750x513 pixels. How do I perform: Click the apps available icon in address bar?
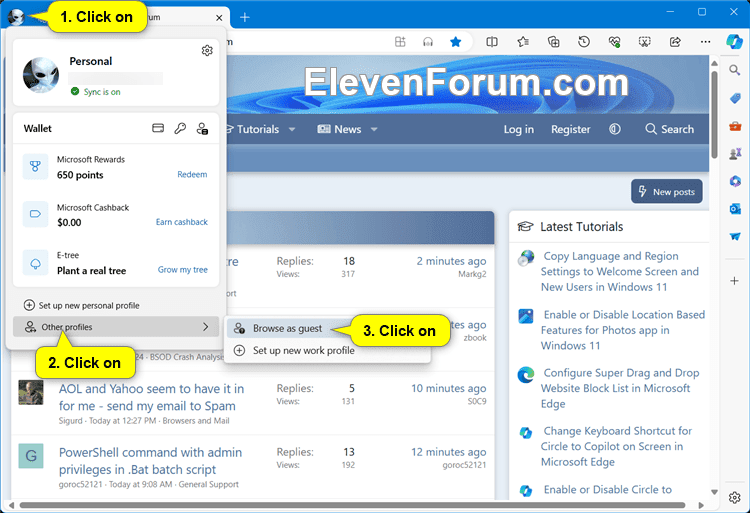[400, 42]
